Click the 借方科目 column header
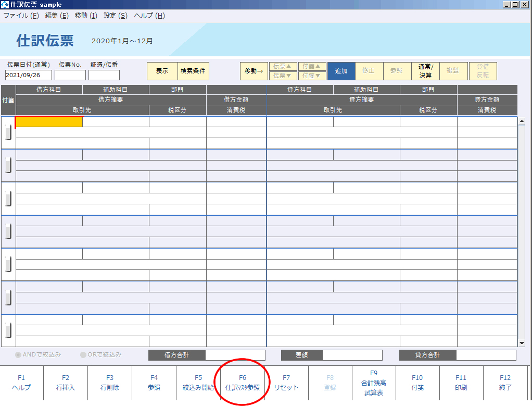Image resolution: width=532 pixels, height=406 pixels. (x=49, y=90)
